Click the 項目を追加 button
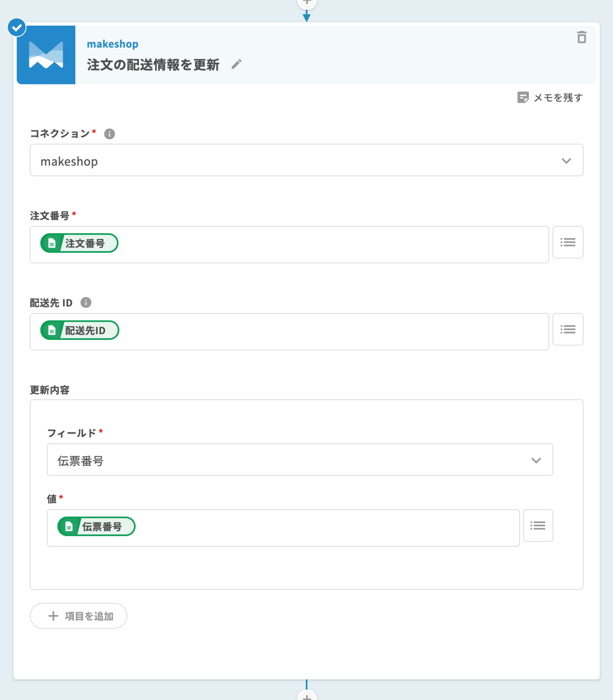Screen dimensions: 613x700 [79, 616]
